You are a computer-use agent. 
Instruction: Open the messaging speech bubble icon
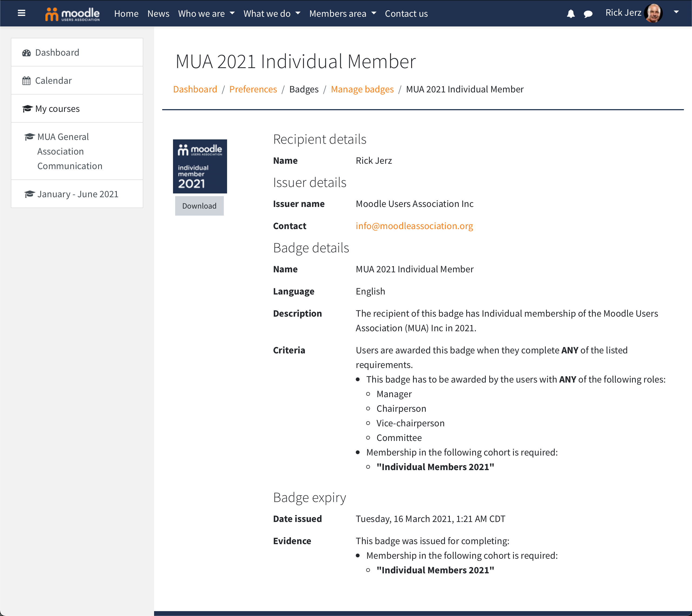click(x=588, y=14)
